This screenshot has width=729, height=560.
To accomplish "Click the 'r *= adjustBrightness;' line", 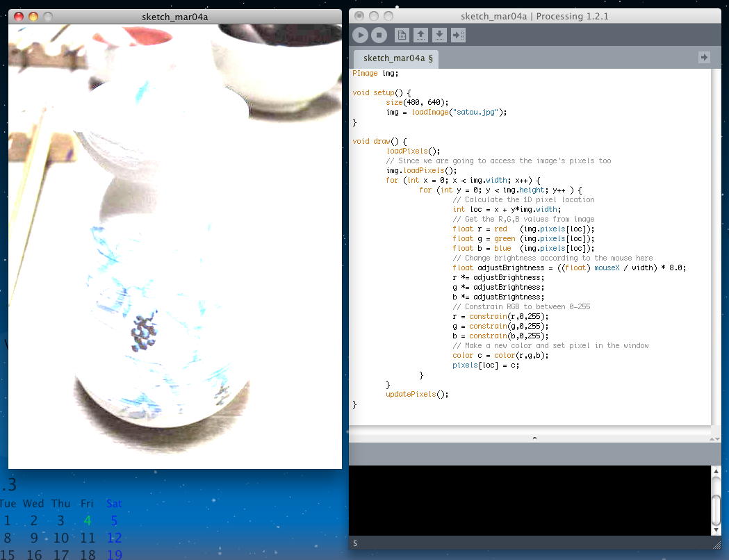I will [498, 278].
